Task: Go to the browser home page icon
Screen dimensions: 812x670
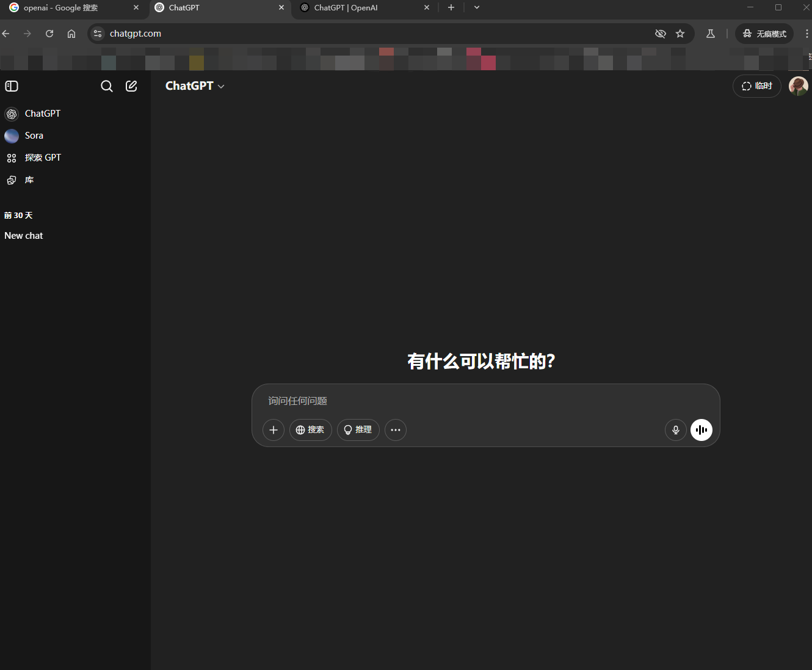Action: coord(71,34)
